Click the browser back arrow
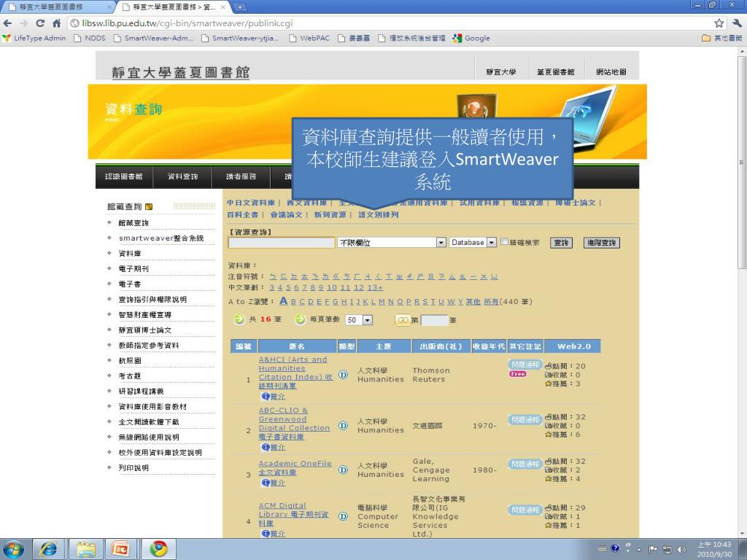Image resolution: width=747 pixels, height=560 pixels. click(x=7, y=23)
